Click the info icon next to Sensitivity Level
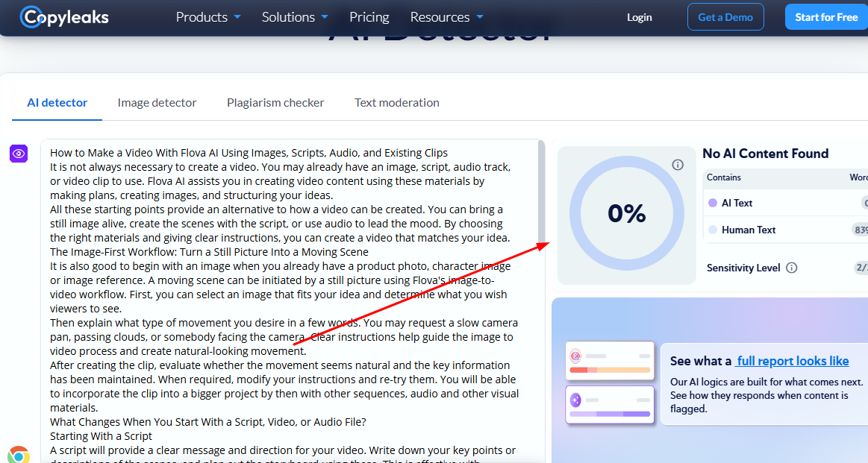Screen dimensions: 868x463 (792, 268)
